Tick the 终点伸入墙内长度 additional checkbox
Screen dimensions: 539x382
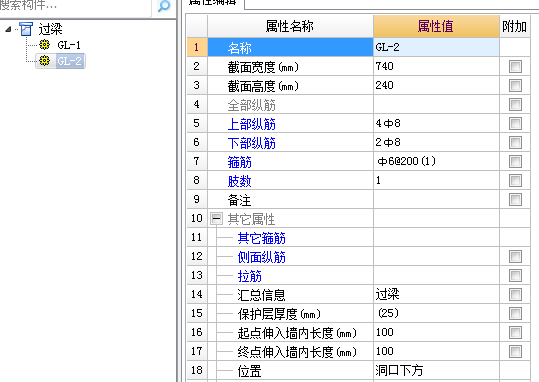515,351
